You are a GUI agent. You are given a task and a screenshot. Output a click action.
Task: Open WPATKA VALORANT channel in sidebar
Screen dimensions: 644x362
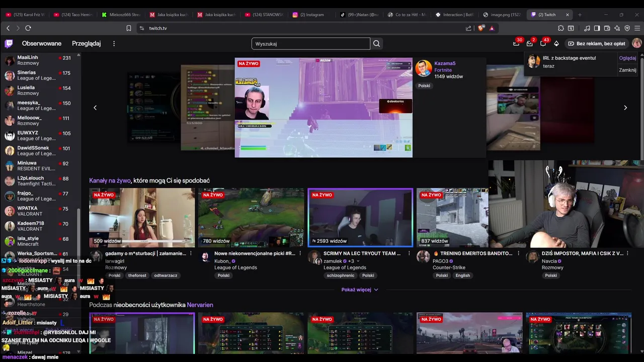(x=39, y=211)
